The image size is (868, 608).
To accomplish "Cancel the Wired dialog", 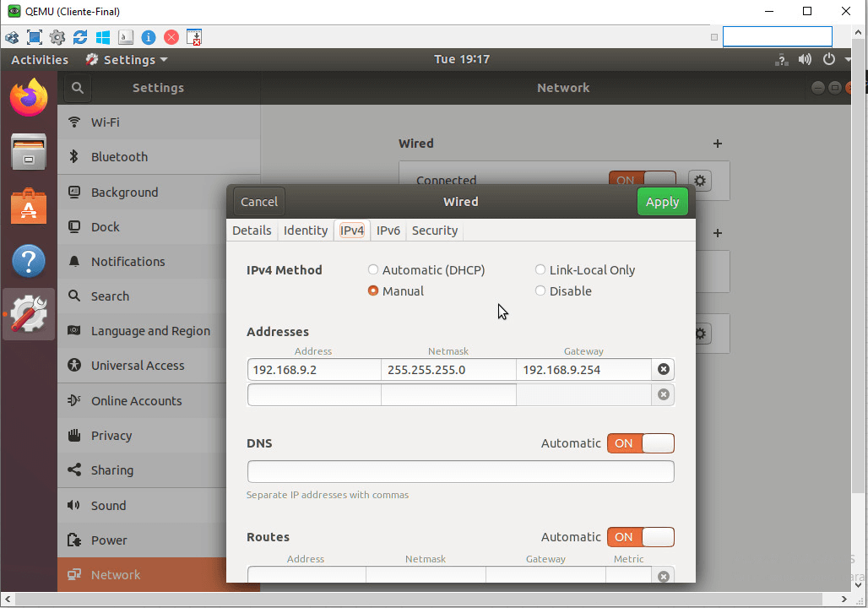I will click(258, 202).
